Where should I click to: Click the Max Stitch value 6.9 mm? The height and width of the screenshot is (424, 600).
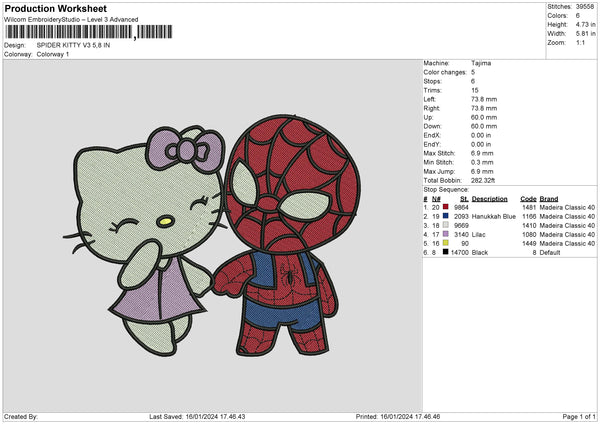(482, 153)
